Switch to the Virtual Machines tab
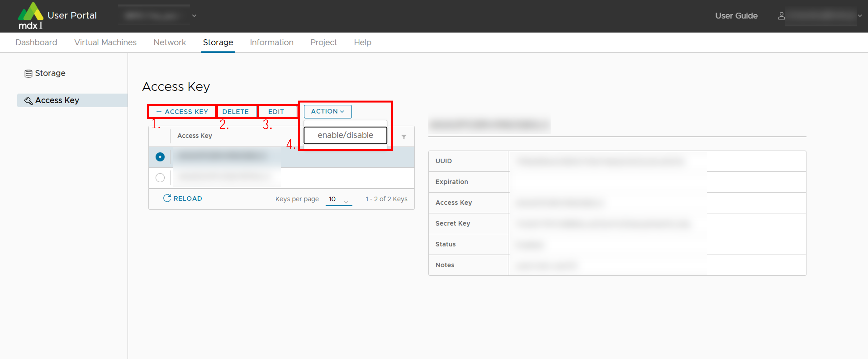Screen dimensions: 868x359 (105, 42)
